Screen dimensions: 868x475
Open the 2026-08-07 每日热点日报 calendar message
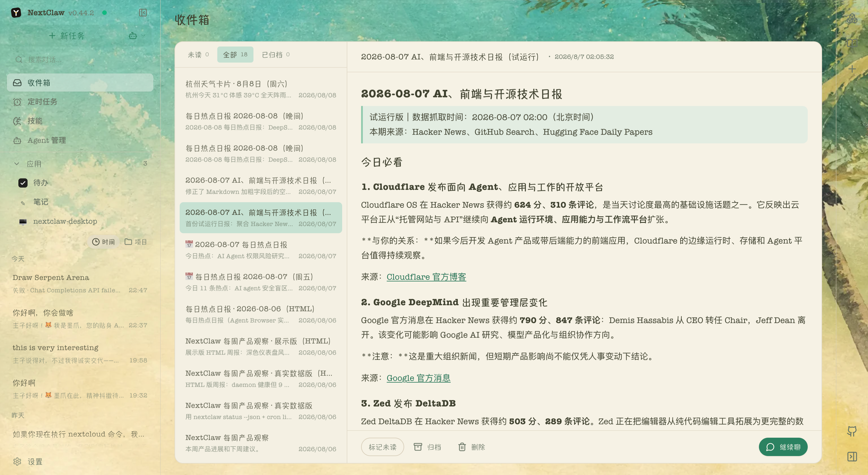(261, 250)
